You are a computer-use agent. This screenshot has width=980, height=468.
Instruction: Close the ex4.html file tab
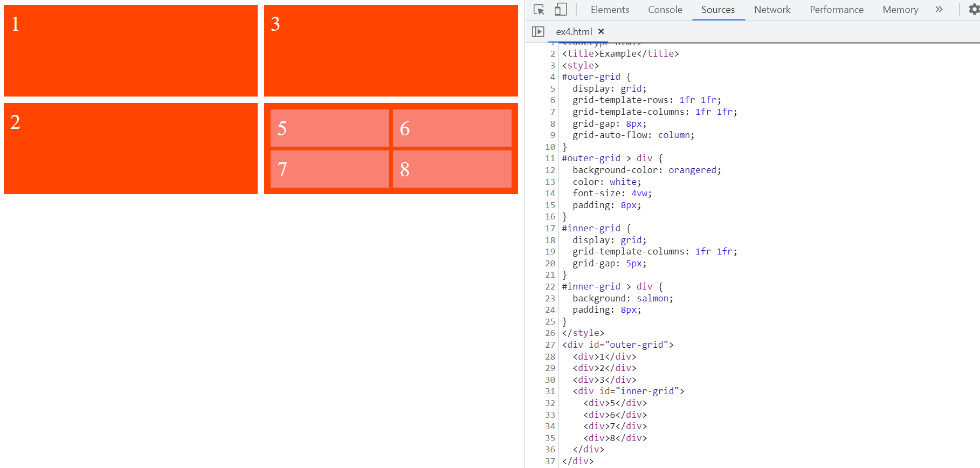[601, 32]
